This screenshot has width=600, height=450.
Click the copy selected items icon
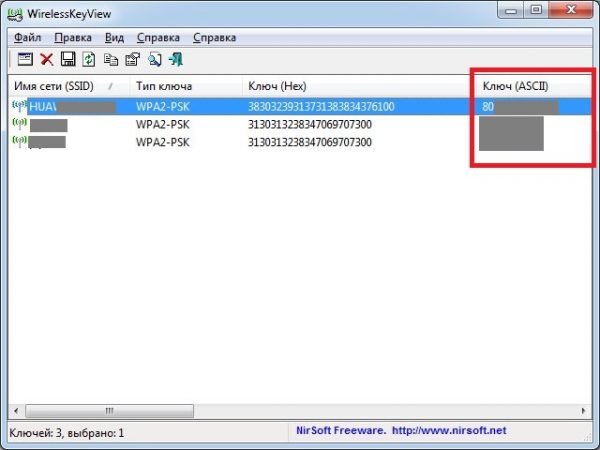click(111, 59)
